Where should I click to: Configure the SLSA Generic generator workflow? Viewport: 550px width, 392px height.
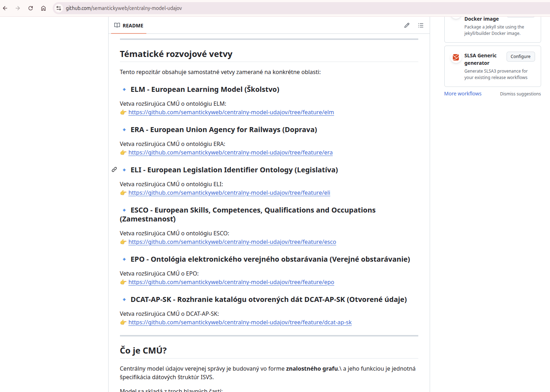click(520, 57)
